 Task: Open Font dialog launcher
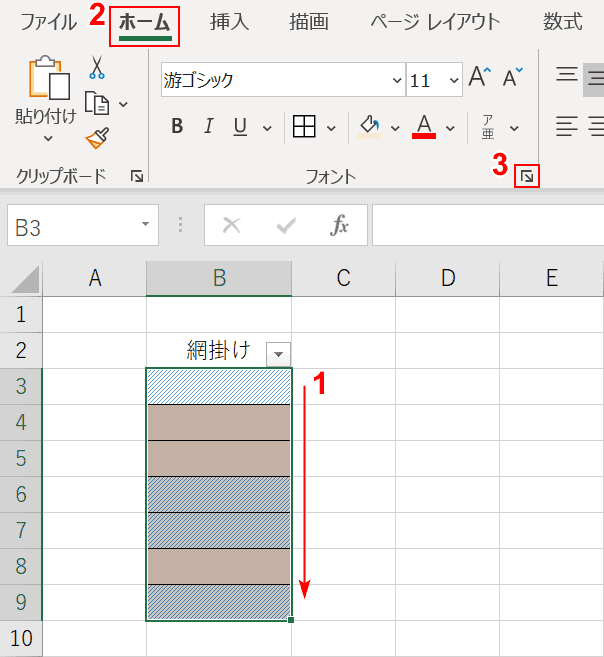[527, 176]
